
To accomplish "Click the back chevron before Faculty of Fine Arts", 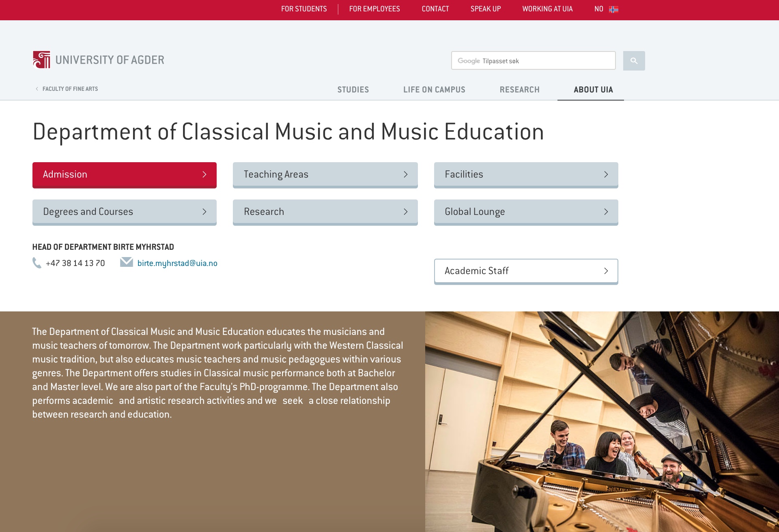I will click(x=37, y=89).
